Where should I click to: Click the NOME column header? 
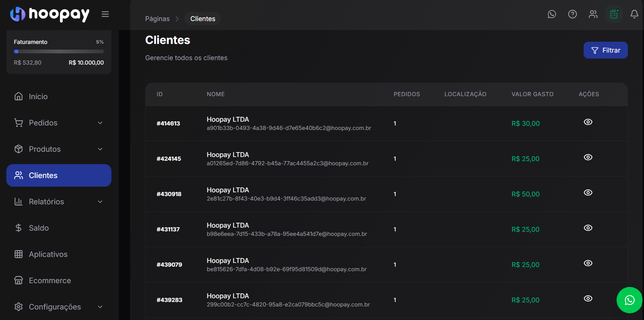click(216, 94)
